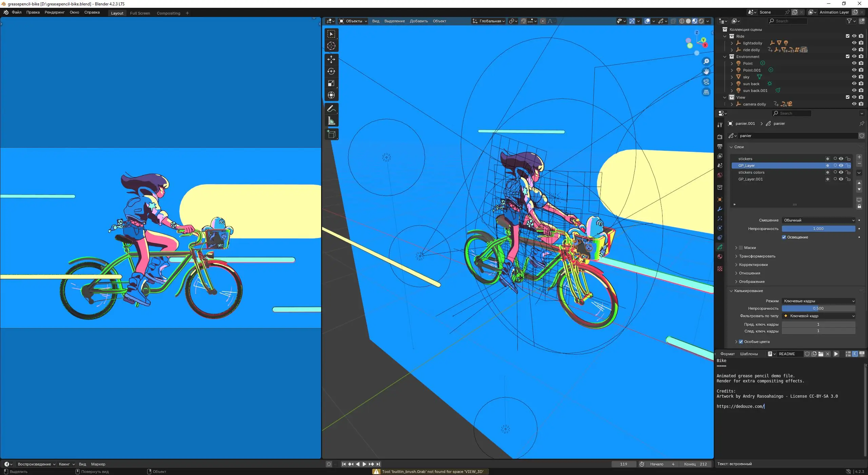Select the Scale tool

pyautogui.click(x=331, y=83)
